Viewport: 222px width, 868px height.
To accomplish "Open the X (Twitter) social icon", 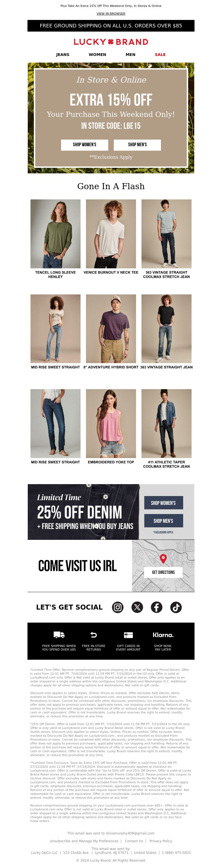I will click(137, 607).
